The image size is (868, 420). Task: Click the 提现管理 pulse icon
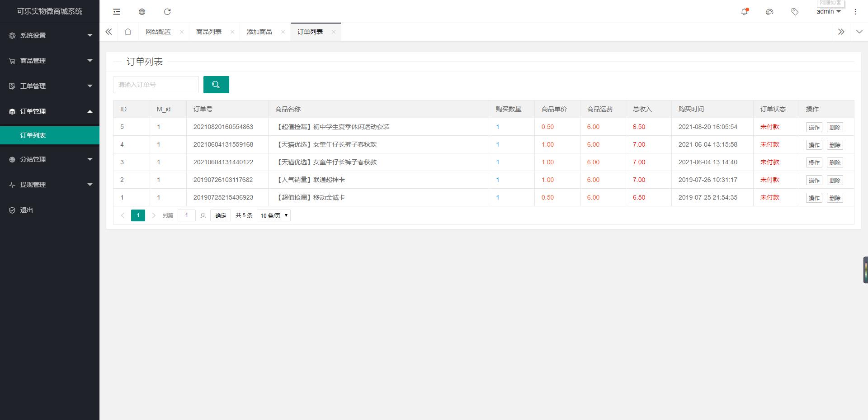click(x=12, y=185)
